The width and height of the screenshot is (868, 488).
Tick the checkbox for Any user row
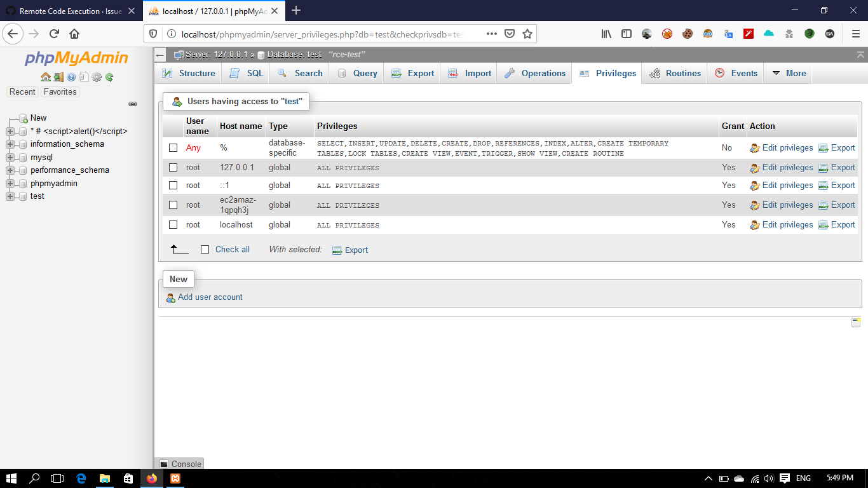click(173, 148)
